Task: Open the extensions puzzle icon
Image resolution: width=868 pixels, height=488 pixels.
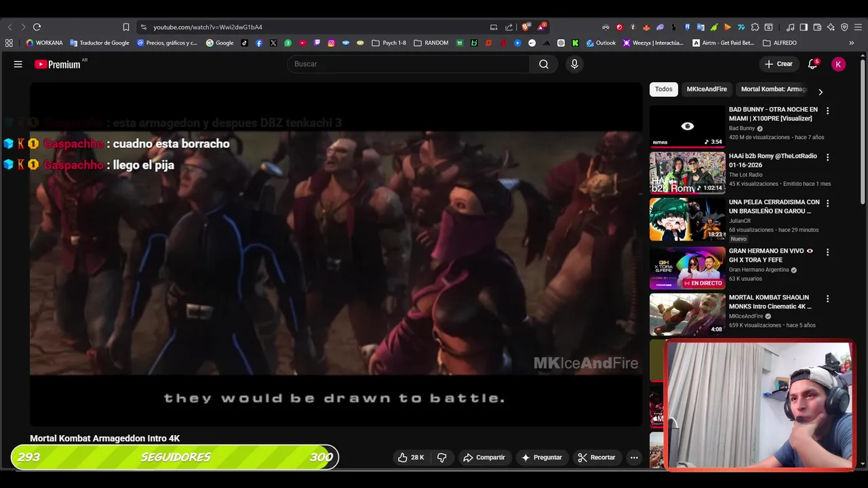Action: pos(755,27)
